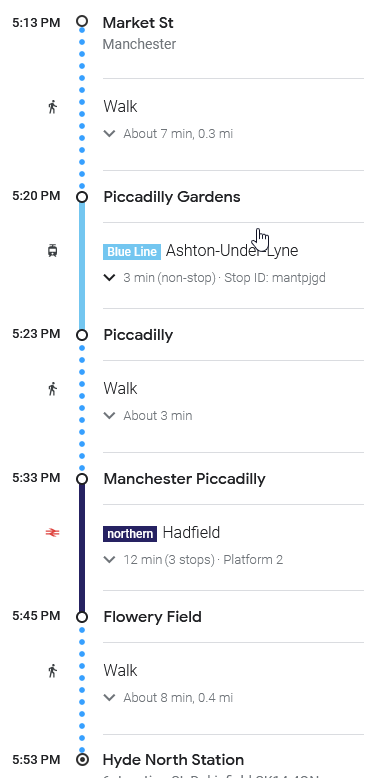Click the walking icon beside the first Walk step

(53, 107)
